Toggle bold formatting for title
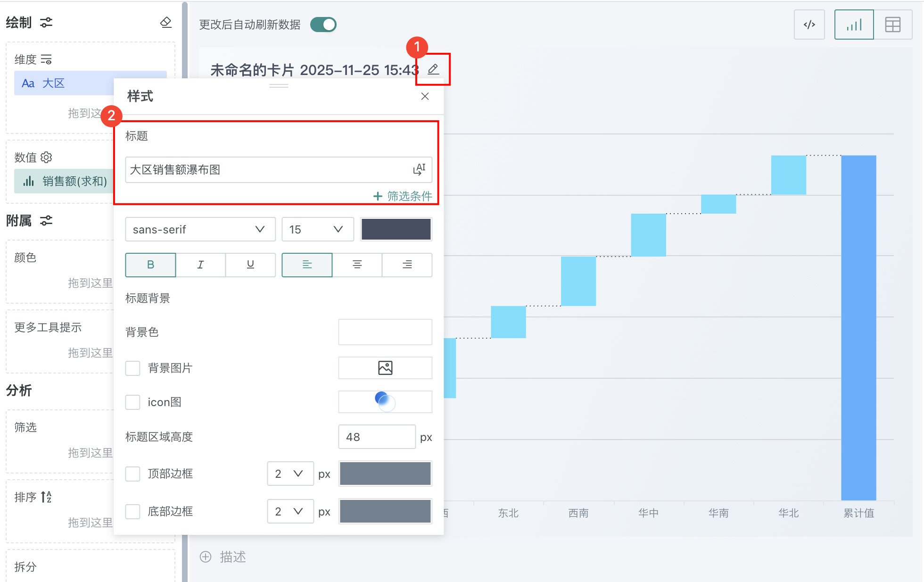 coord(150,265)
